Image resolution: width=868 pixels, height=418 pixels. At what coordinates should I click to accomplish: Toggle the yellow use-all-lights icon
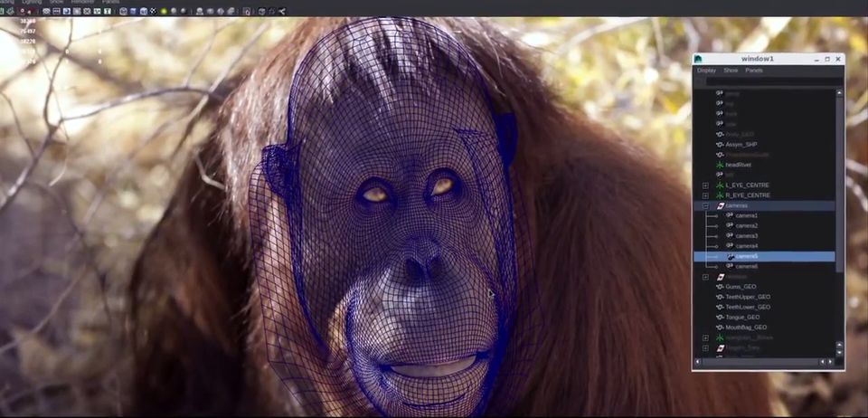[164, 11]
